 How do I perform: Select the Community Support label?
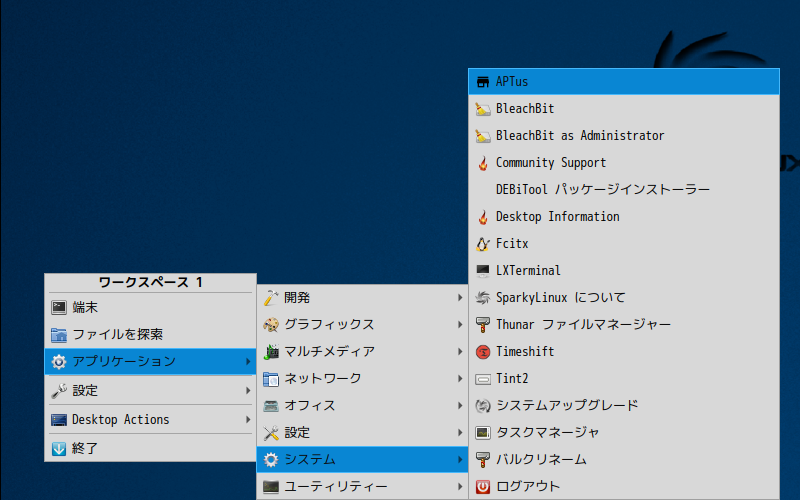point(551,163)
